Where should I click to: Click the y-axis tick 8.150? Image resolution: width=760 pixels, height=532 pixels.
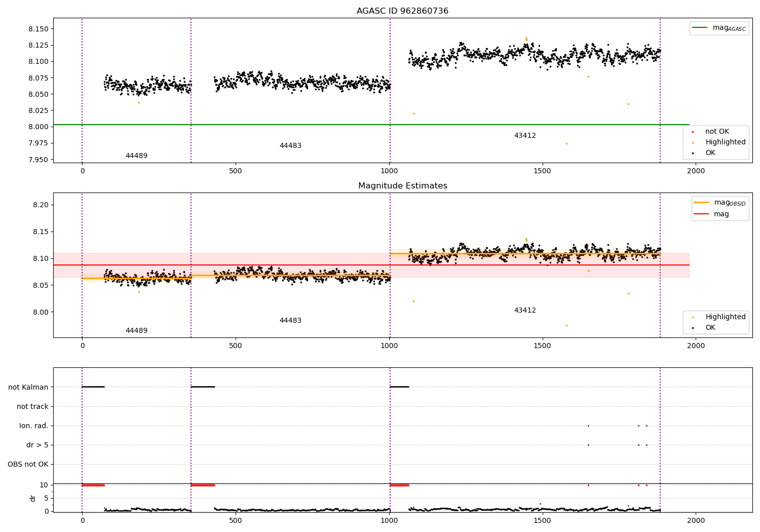(39, 29)
